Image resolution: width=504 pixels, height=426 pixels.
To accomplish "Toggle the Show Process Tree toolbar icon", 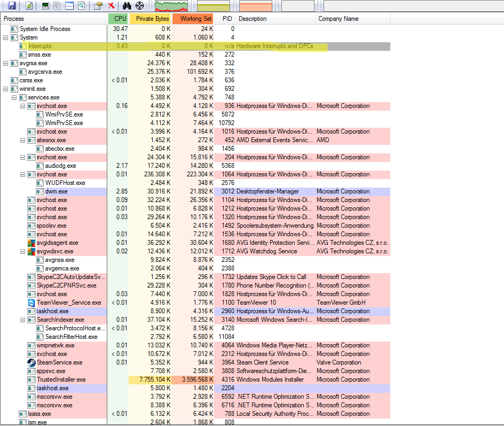I will pyautogui.click(x=57, y=5).
